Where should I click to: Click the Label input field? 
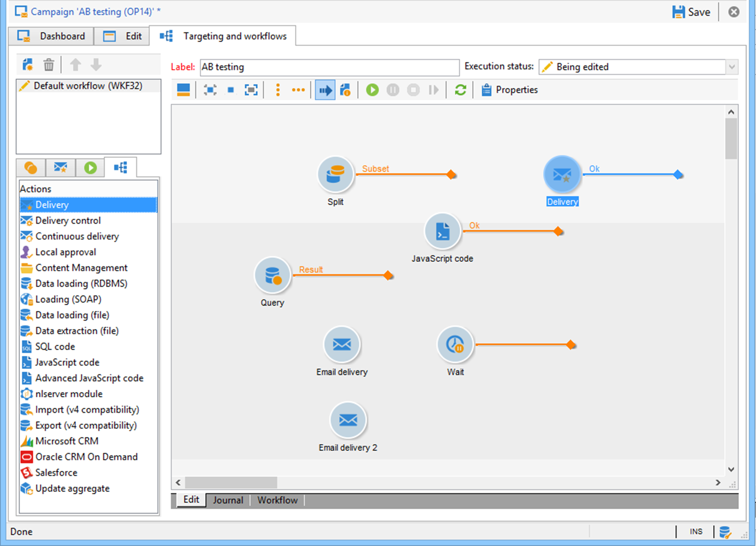coord(329,67)
